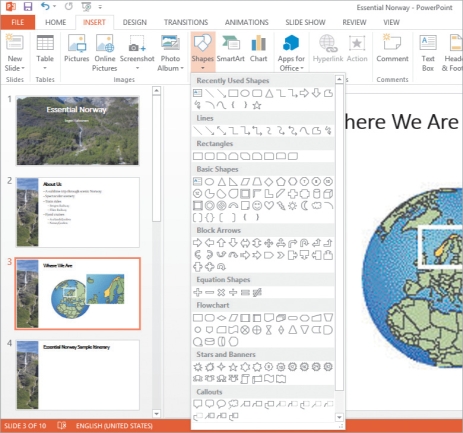
Task: Click the Undo arrow icon
Action: [45, 6]
